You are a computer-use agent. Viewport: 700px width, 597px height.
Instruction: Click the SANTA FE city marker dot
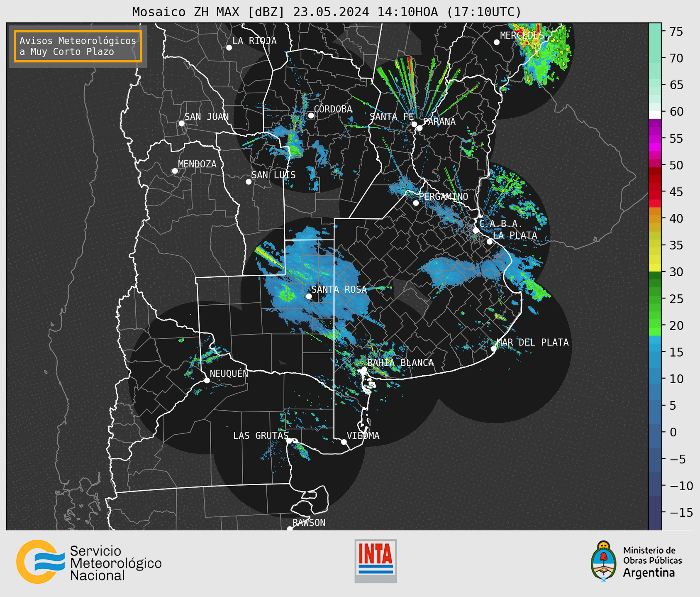click(x=414, y=124)
